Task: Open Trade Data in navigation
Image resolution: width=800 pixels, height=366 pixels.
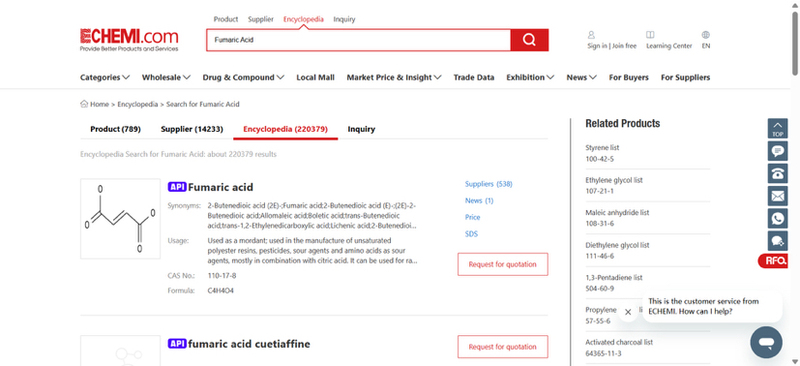Action: [x=474, y=78]
